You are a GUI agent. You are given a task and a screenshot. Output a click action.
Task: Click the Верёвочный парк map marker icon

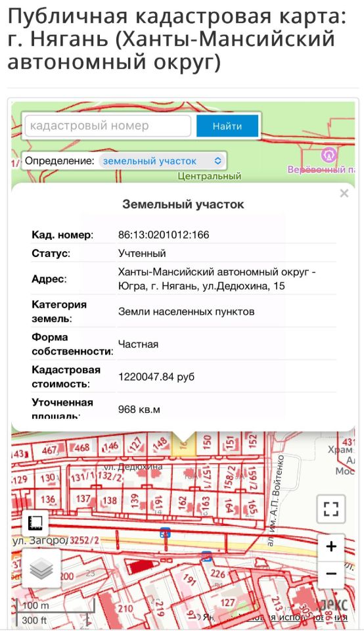[x=329, y=155]
